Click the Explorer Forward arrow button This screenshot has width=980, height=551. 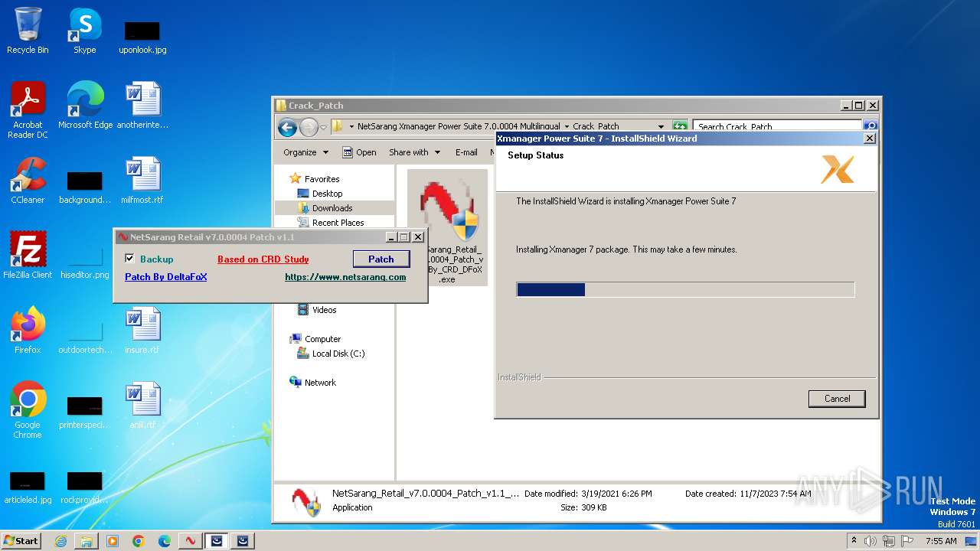pyautogui.click(x=309, y=127)
